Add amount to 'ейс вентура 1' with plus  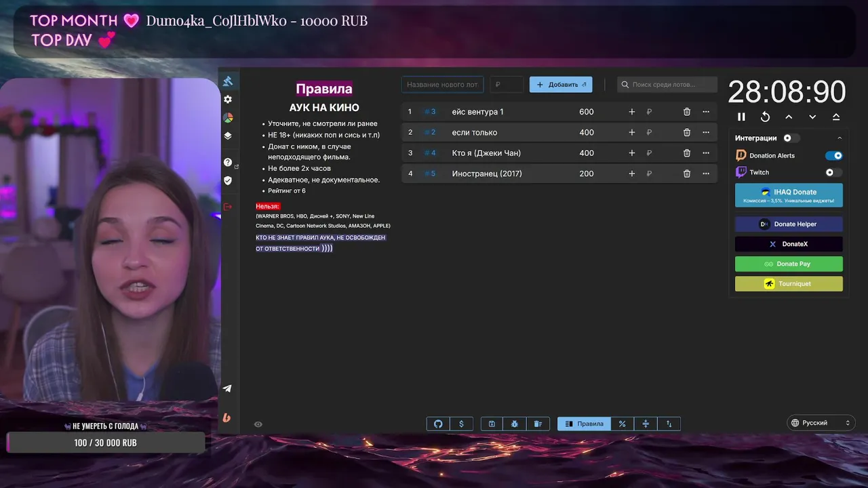(x=632, y=112)
